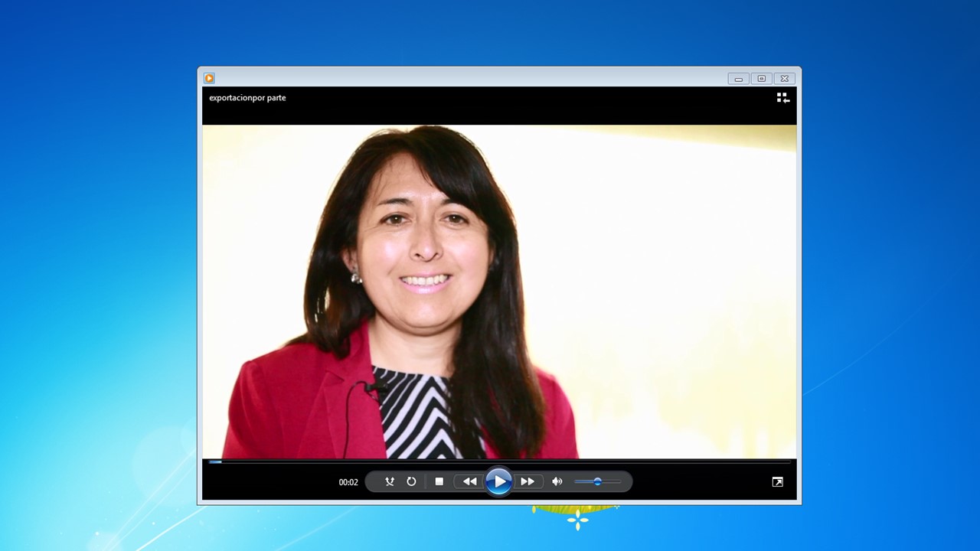Image resolution: width=980 pixels, height=551 pixels.
Task: Close the media player window
Action: tap(784, 78)
